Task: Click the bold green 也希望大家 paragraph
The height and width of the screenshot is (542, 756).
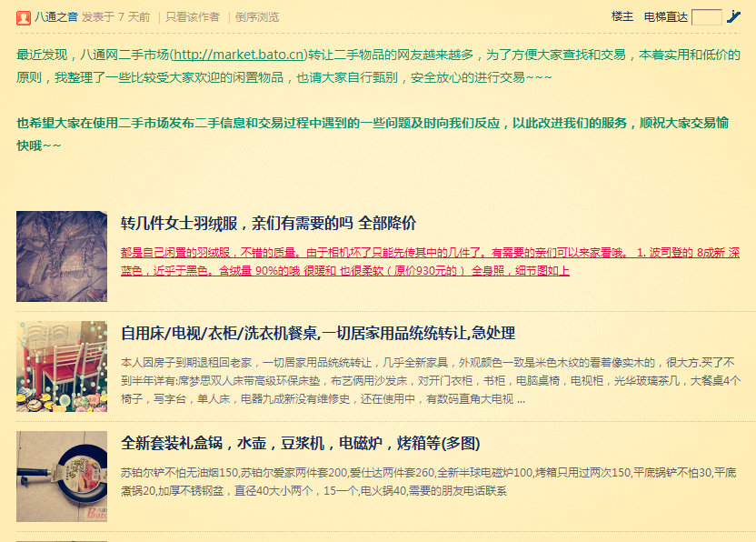Action: tap(373, 135)
